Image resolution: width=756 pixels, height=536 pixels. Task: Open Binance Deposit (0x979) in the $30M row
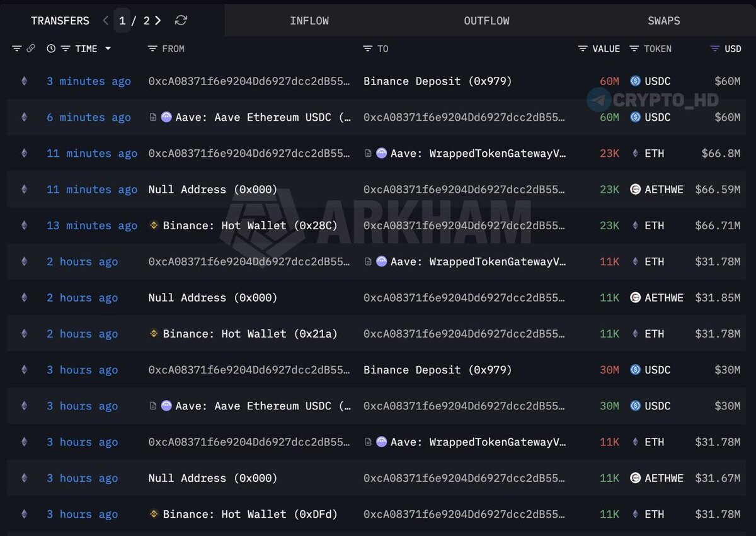tap(438, 370)
